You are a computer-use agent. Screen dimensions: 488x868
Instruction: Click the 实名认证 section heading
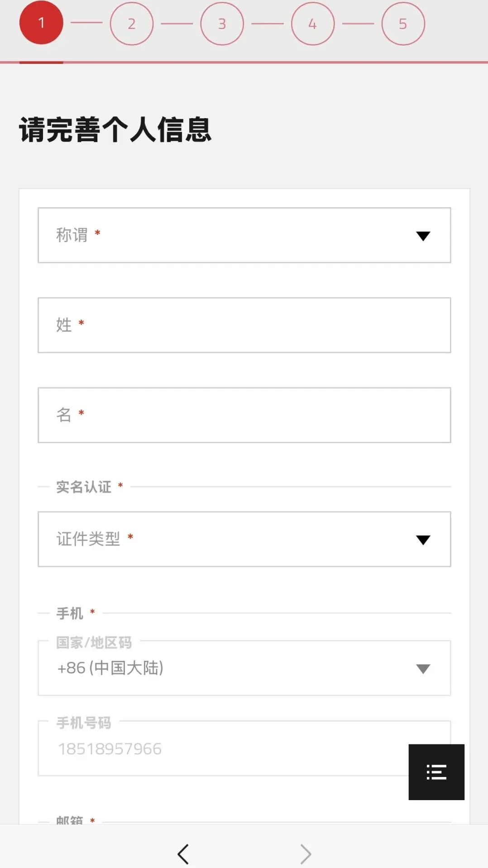84,487
